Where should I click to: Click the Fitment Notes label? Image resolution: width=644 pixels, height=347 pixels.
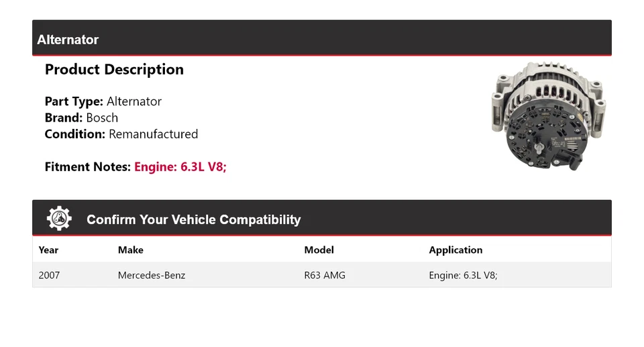pyautogui.click(x=87, y=167)
